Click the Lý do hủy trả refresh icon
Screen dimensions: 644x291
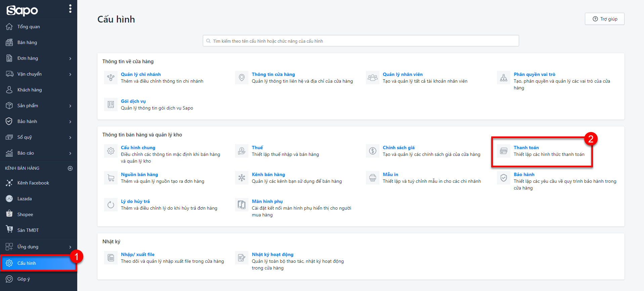tap(111, 205)
